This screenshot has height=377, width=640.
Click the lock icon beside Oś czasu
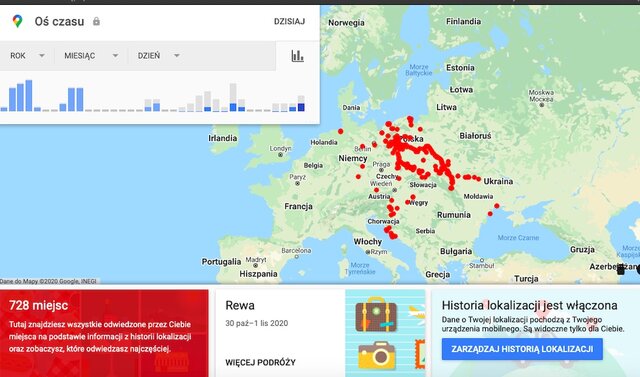(x=96, y=21)
